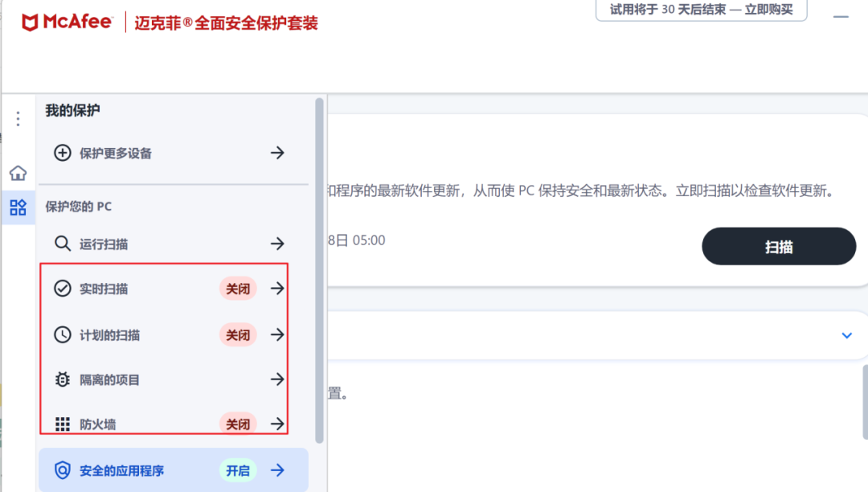This screenshot has width=868, height=492.
Task: Open arrow for 计划的扫描
Action: [x=277, y=334]
